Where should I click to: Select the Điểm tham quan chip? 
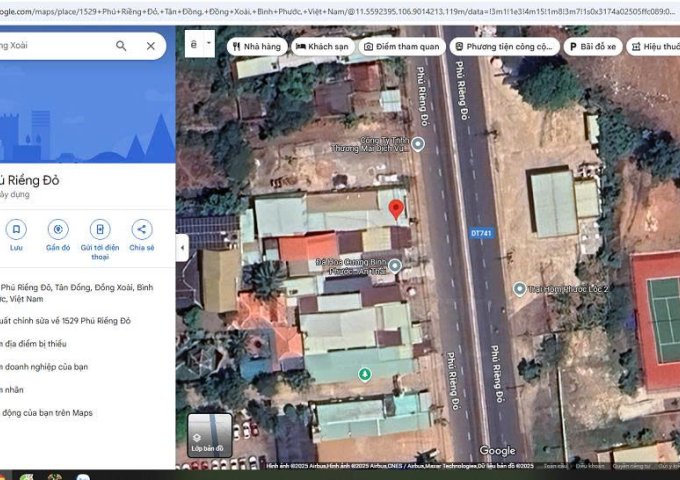point(401,47)
